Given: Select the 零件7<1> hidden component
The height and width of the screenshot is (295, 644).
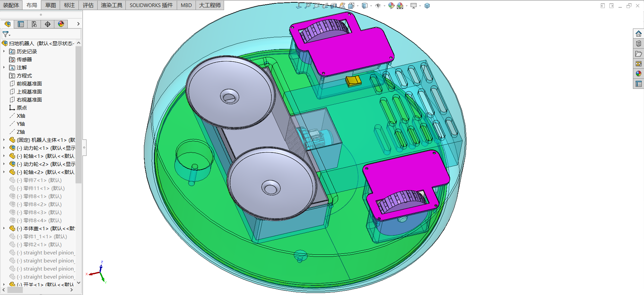Looking at the screenshot, I should click(x=36, y=180).
